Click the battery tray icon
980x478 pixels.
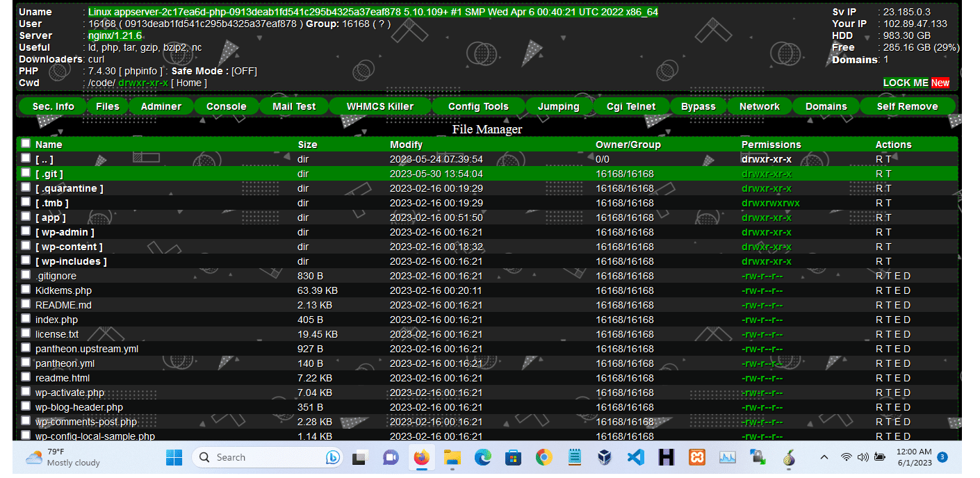tap(879, 457)
